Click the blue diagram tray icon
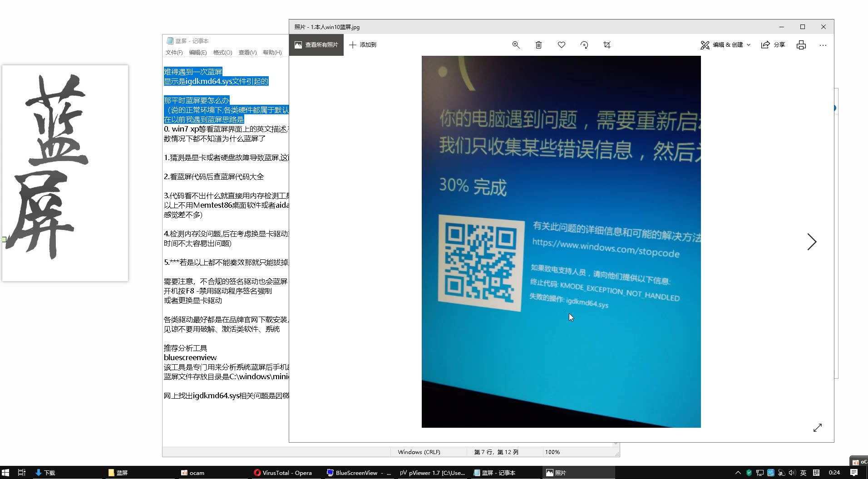868x479 pixels. coord(771,473)
